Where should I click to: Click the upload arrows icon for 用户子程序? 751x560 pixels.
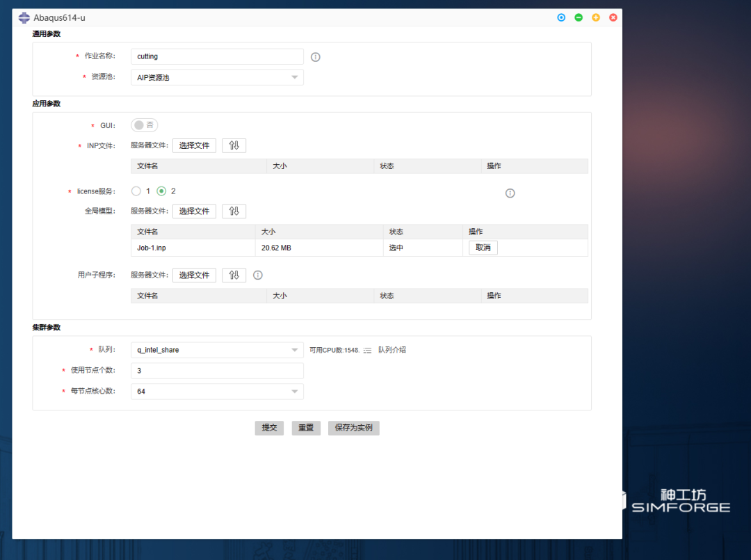(x=234, y=275)
